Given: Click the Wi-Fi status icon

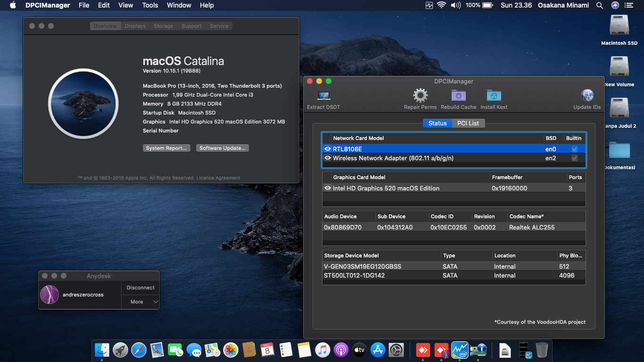Looking at the screenshot, I should tap(442, 5).
